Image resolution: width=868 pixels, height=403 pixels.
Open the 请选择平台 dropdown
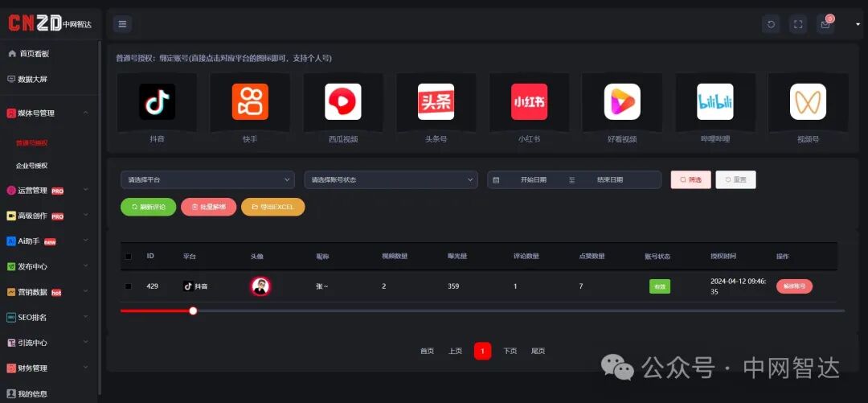pyautogui.click(x=207, y=179)
